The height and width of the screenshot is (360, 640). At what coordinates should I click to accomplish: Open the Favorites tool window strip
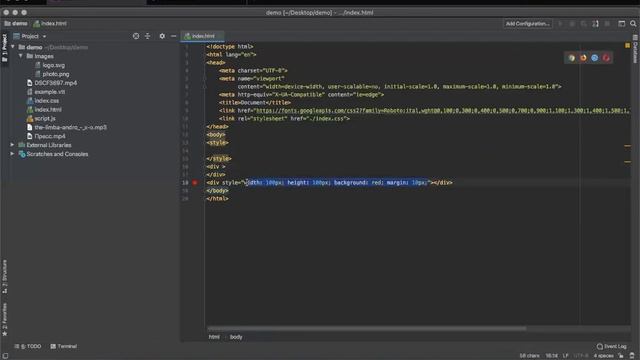pyautogui.click(x=4, y=319)
